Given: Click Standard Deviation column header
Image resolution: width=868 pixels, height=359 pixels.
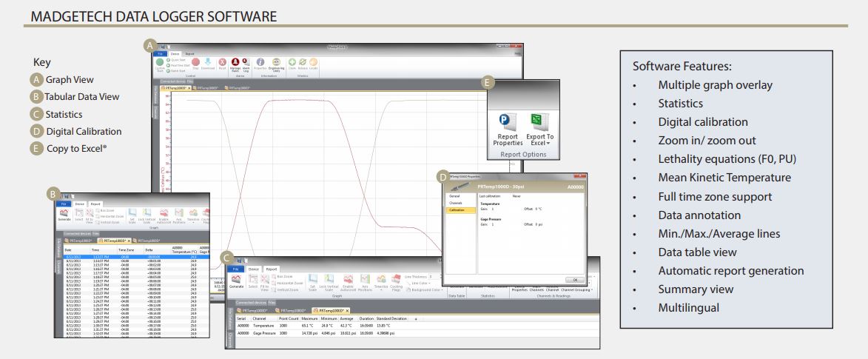Looking at the screenshot, I should (x=391, y=318).
